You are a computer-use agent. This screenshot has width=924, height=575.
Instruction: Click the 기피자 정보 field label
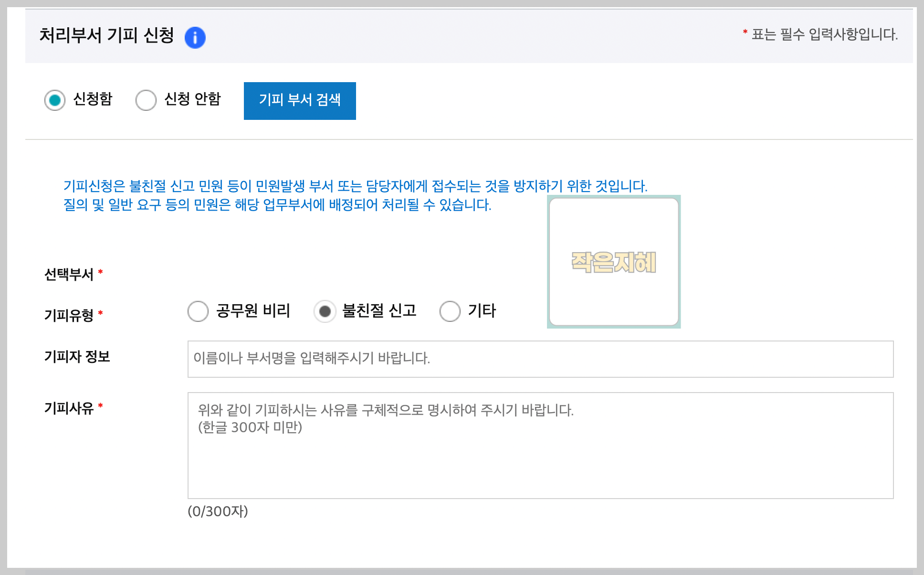pos(77,357)
